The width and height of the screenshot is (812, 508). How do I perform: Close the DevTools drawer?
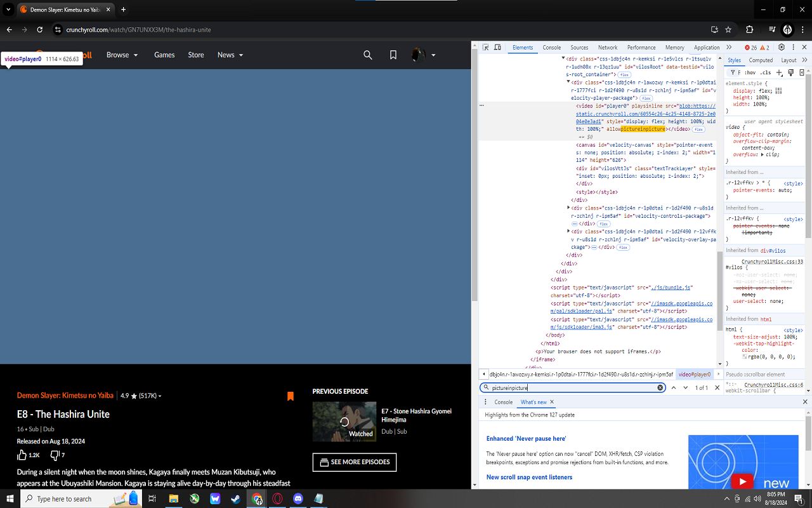pyautogui.click(x=805, y=402)
